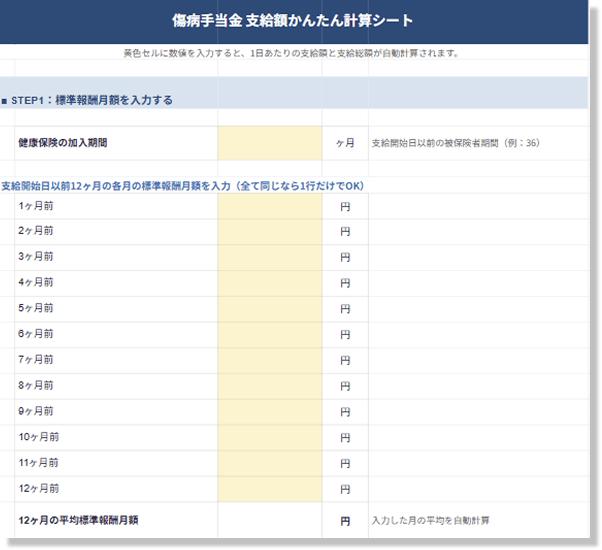This screenshot has height=550, width=602.
Task: Click the blue text 支給開始日以前12ヶ月の各月の標準報酬月額を入力
Action: coord(116,186)
